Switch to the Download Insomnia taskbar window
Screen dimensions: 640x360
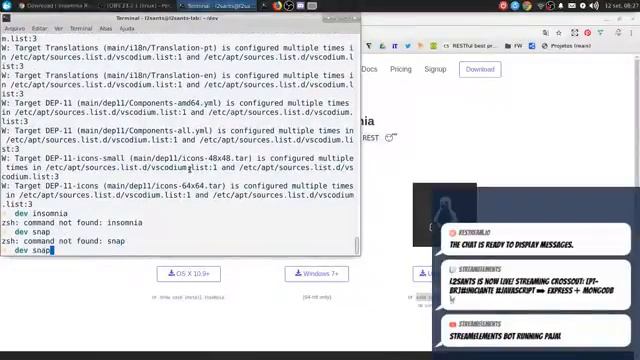(x=54, y=6)
